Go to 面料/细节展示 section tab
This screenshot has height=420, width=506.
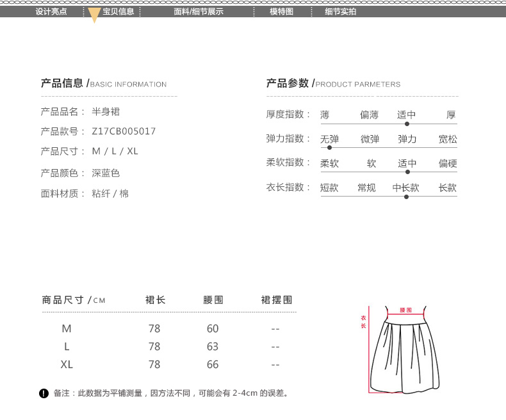[199, 12]
